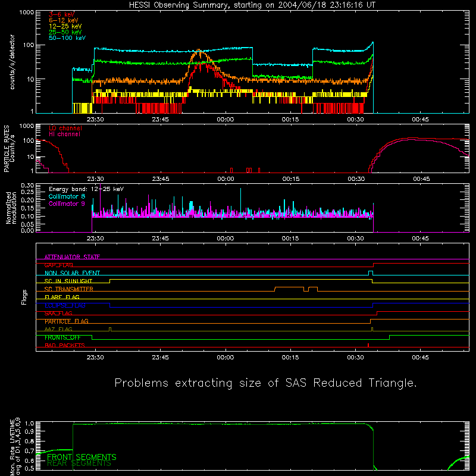Screen dimensions: 476x476
Task: Click the '0.00' tick on the modulation panel
Action: click(27, 230)
